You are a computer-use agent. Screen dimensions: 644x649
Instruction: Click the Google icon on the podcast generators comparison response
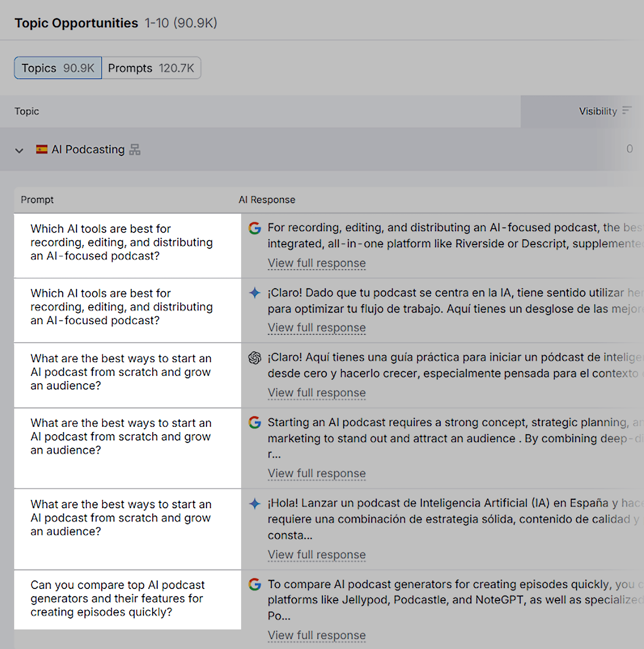tap(255, 584)
